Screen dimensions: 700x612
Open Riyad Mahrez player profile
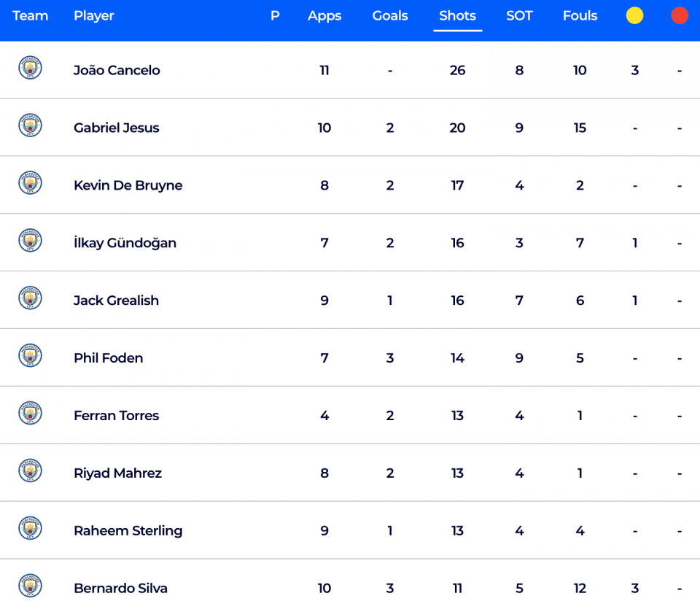pyautogui.click(x=118, y=473)
